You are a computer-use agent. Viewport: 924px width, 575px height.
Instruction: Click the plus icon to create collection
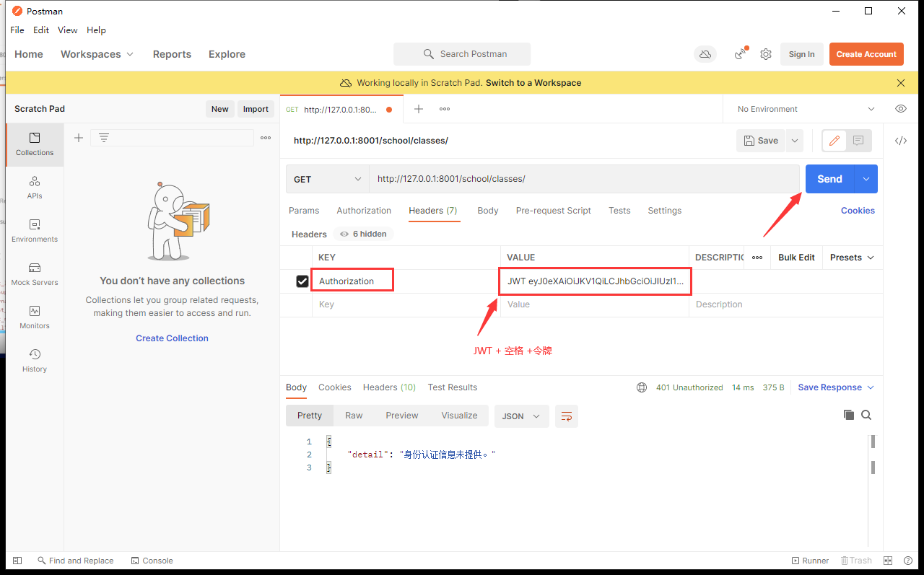click(x=79, y=138)
